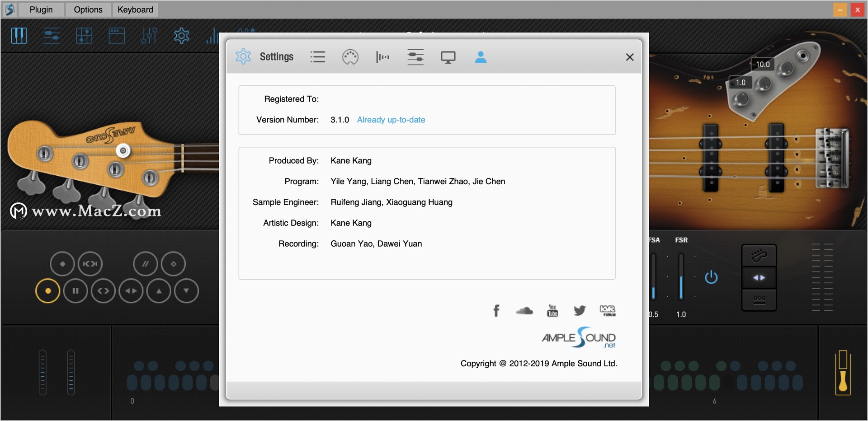The width and height of the screenshot is (868, 421).
Task: Toggle the yellow dot sustain articulation
Action: (x=48, y=291)
